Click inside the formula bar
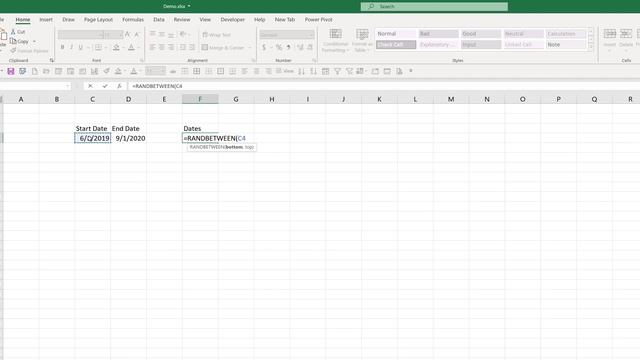640x360 pixels. 384,86
